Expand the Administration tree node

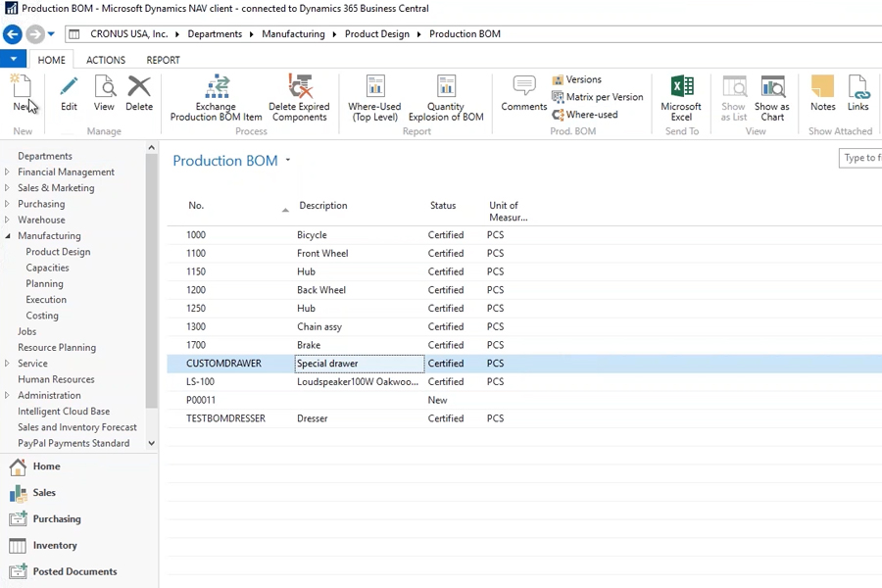(7, 395)
